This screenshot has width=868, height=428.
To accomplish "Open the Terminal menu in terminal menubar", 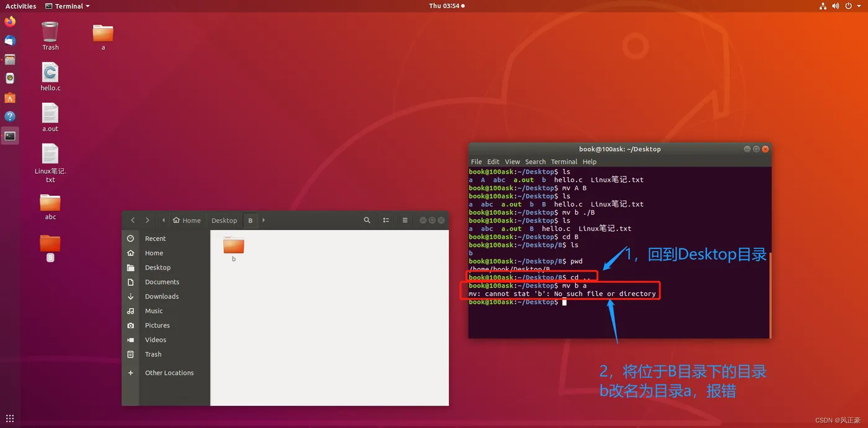I will [564, 162].
